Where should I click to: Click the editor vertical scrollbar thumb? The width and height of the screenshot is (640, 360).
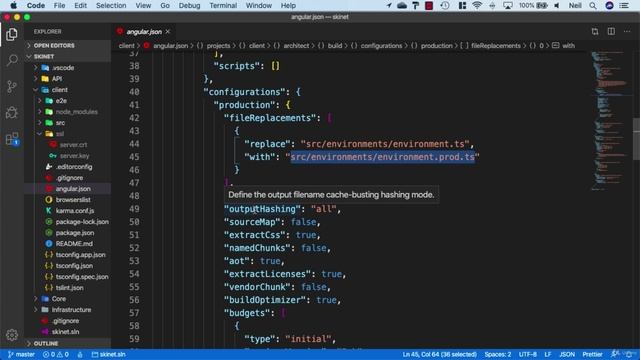pyautogui.click(x=636, y=139)
